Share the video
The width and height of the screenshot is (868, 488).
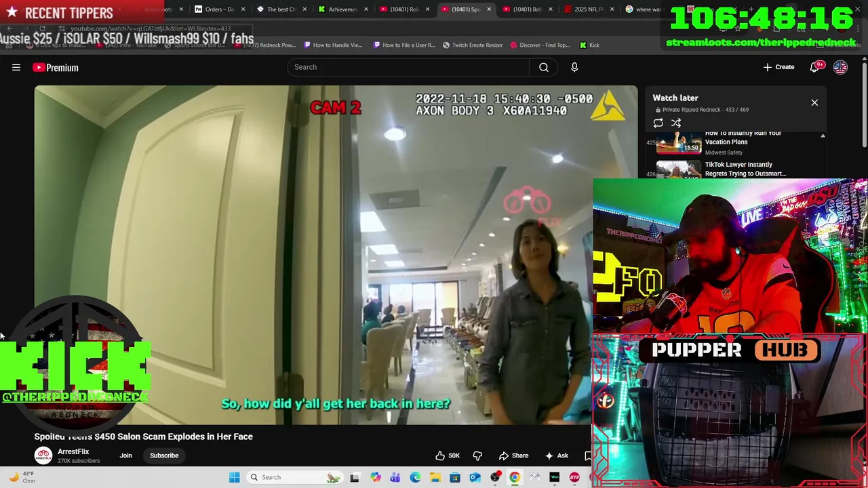coord(513,455)
